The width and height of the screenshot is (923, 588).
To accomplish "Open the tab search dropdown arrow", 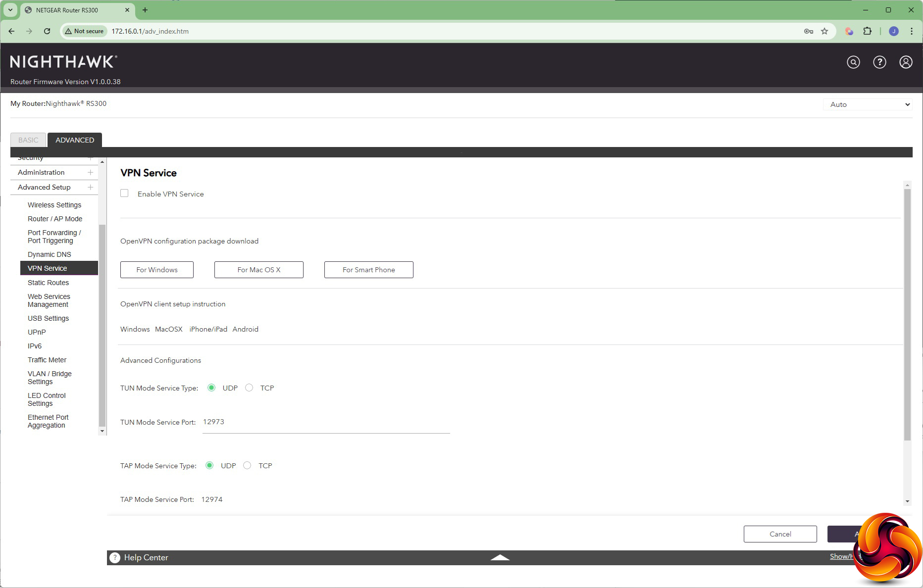I will tap(10, 10).
